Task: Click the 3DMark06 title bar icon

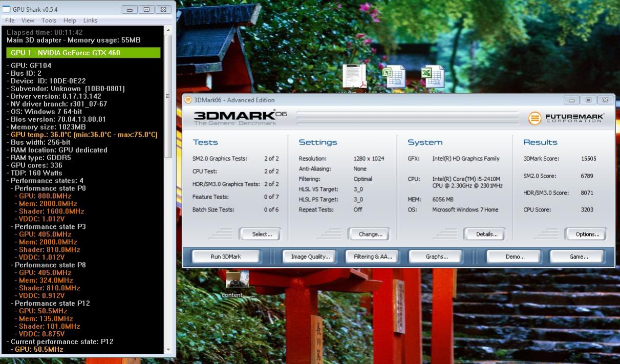Action: (188, 100)
